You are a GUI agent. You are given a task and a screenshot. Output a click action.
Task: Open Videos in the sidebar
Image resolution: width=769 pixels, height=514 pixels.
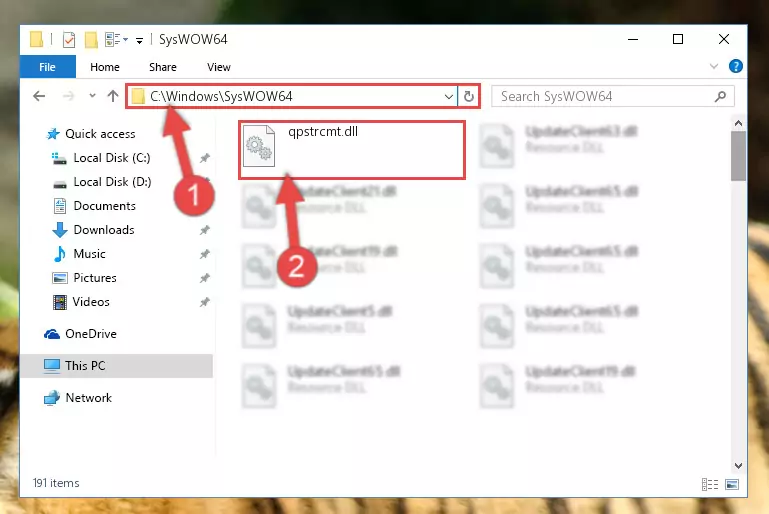click(91, 302)
